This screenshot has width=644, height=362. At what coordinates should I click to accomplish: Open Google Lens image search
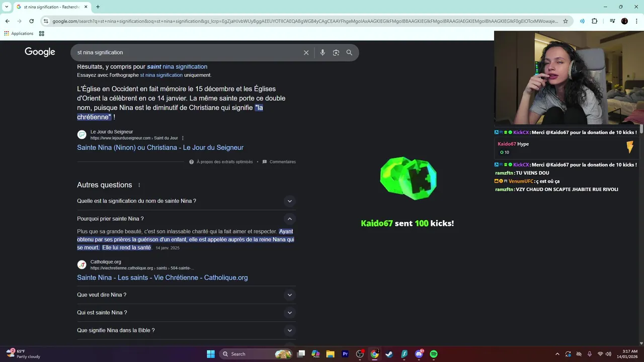tap(336, 52)
